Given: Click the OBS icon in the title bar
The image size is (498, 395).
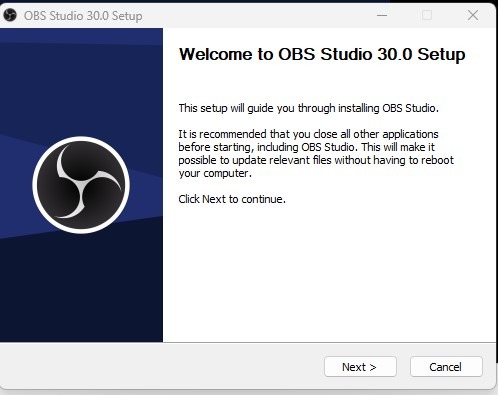Looking at the screenshot, I should 10,15.
